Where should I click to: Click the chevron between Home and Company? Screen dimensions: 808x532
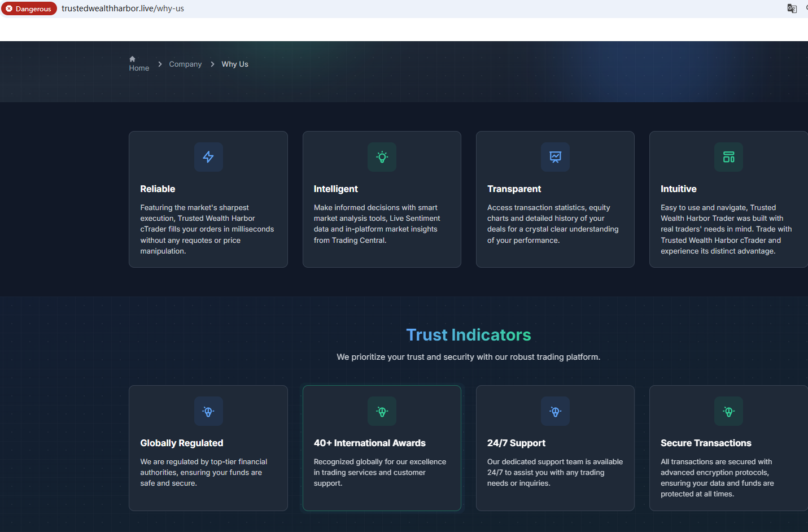[160, 64]
